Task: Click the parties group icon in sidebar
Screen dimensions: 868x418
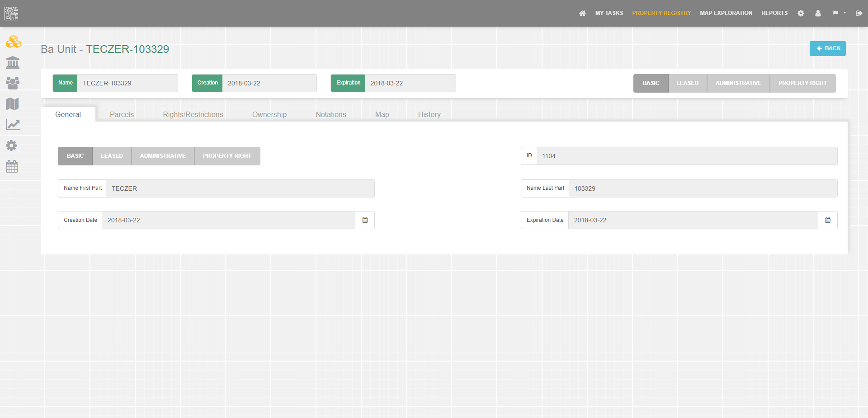Action: [13, 83]
